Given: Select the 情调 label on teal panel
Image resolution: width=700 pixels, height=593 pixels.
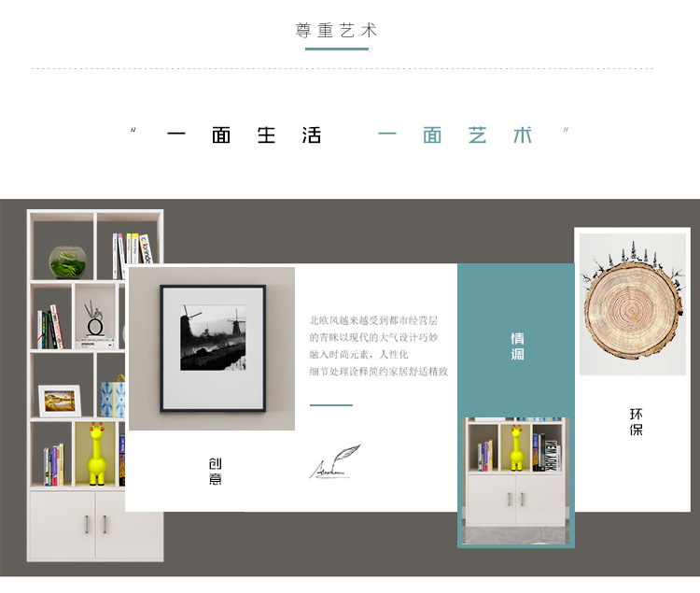Looking at the screenshot, I should (517, 346).
